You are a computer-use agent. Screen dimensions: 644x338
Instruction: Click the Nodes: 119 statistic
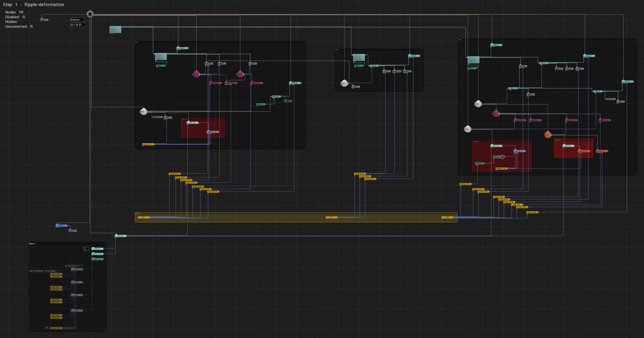tap(14, 12)
